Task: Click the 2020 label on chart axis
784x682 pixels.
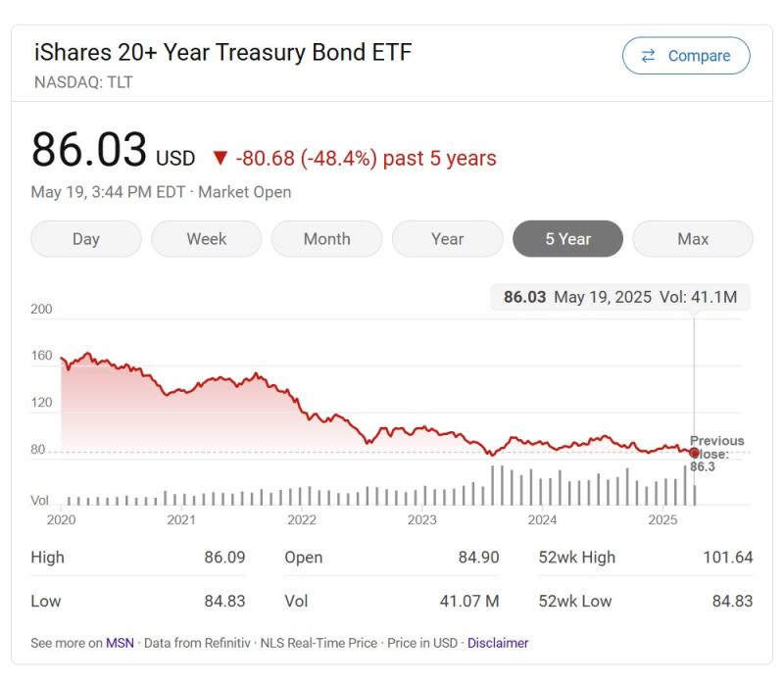Action: point(61,519)
